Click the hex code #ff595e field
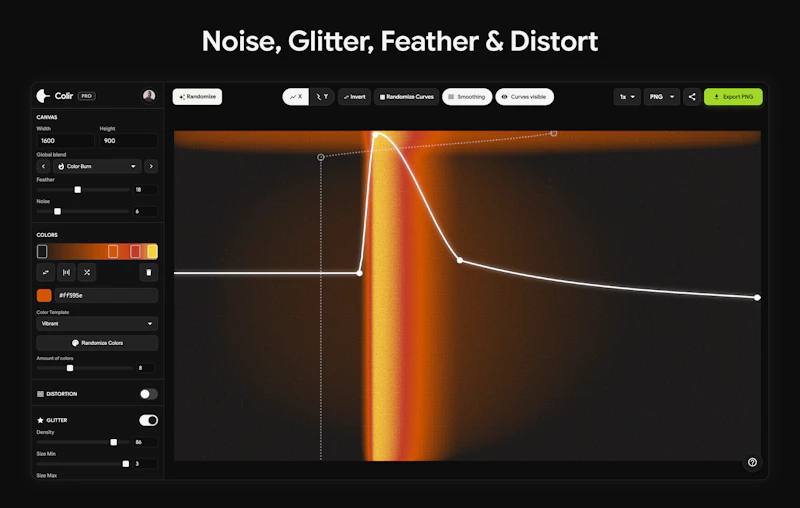 tap(106, 295)
